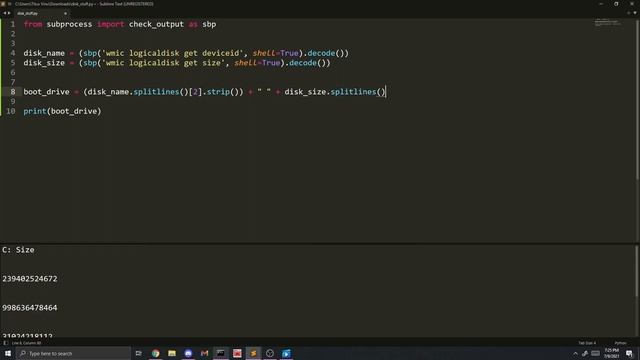This screenshot has width=640, height=360.
Task: Click 'print' keyword on line 10
Action: pos(35,111)
